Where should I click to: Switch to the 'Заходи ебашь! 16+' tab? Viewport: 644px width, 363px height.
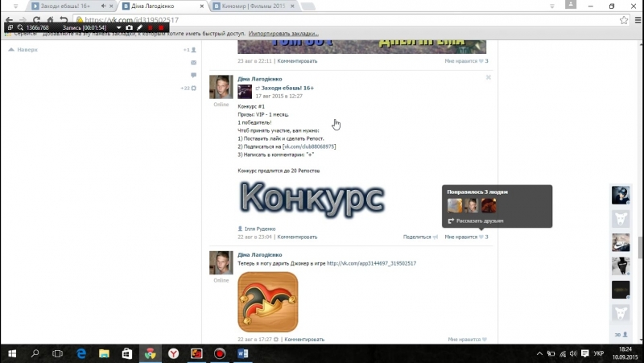tap(65, 6)
